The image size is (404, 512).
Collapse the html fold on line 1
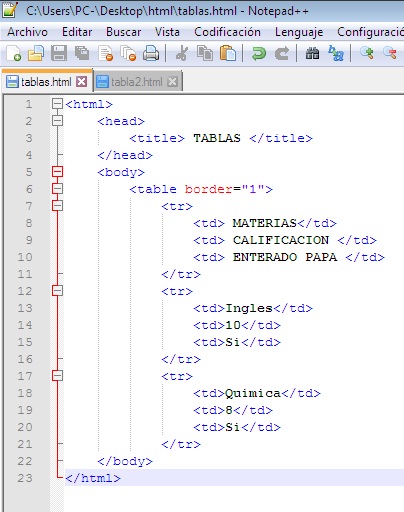(57, 104)
